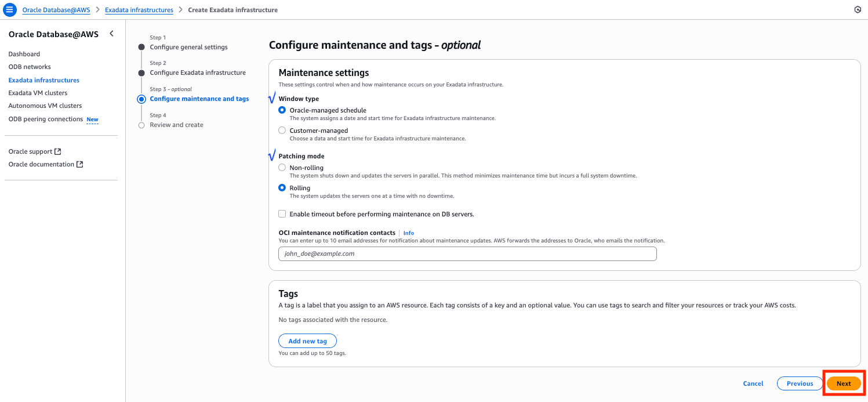Select Rolling patching mode

282,188
